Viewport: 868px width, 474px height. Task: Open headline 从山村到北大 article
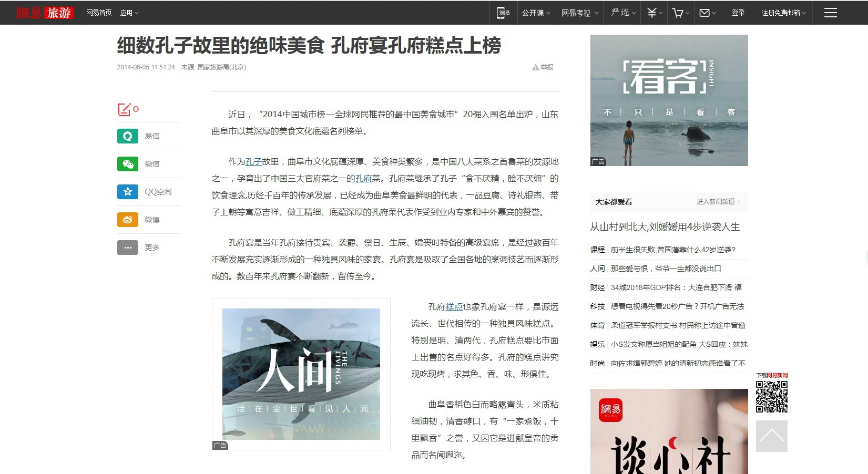pos(665,227)
